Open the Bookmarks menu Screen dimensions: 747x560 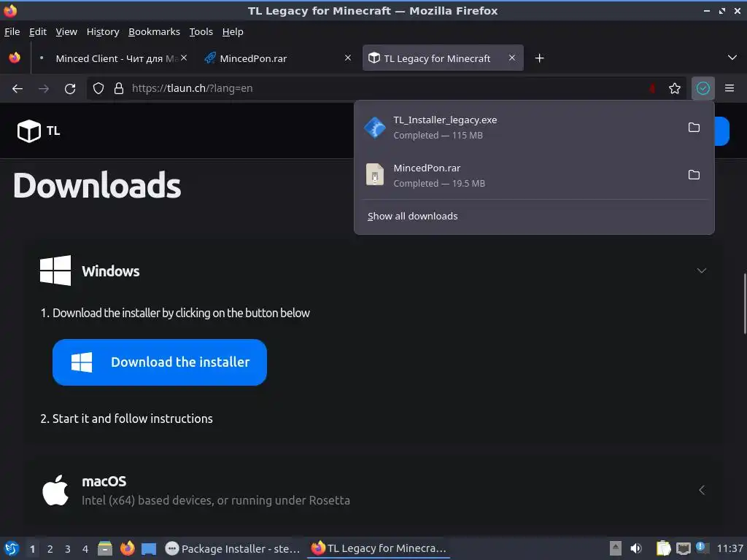(154, 32)
